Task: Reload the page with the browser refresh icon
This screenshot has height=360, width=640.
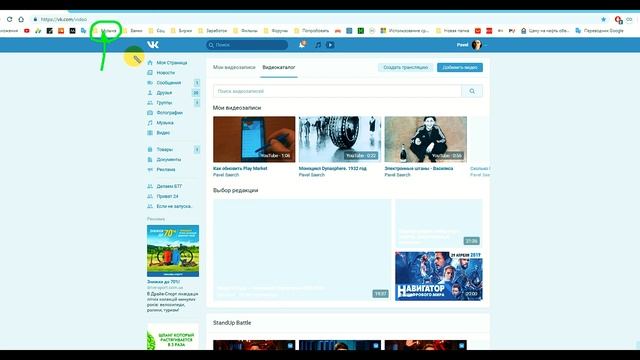Action: [x=9, y=19]
